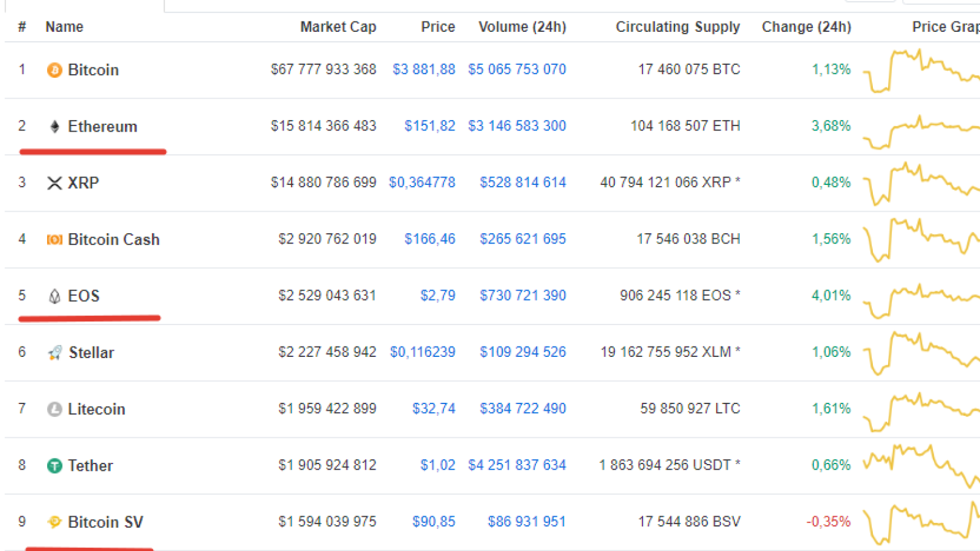The height and width of the screenshot is (551, 980).
Task: Click the EOS logo icon
Action: click(x=55, y=296)
